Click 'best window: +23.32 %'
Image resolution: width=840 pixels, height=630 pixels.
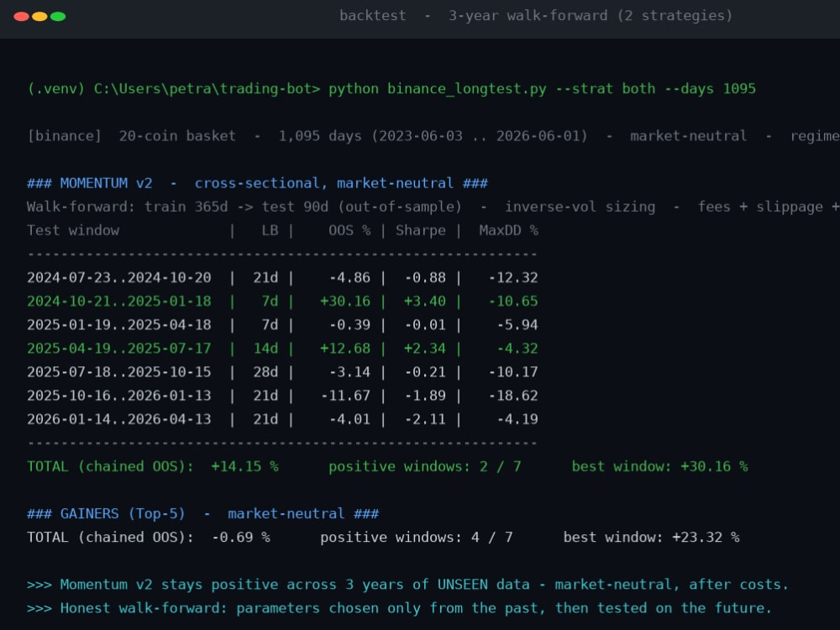coord(651,538)
